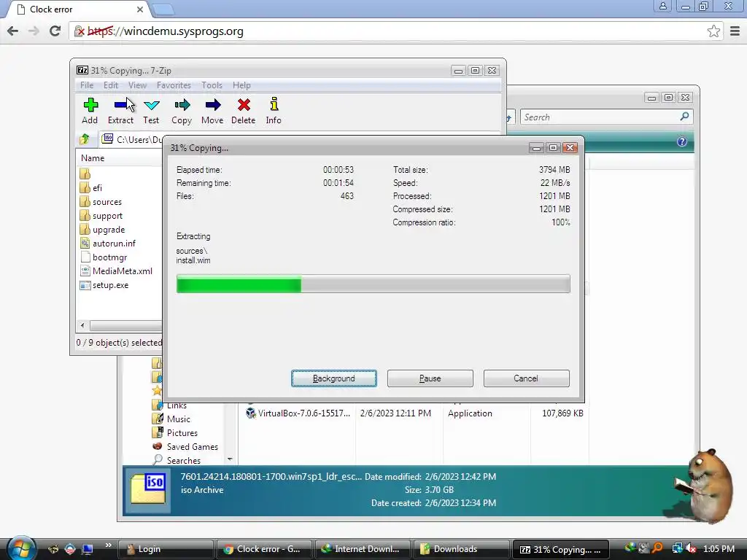Click the Explorer sidebar scroll down arrow
Screen dimensions: 747x560
click(x=230, y=459)
